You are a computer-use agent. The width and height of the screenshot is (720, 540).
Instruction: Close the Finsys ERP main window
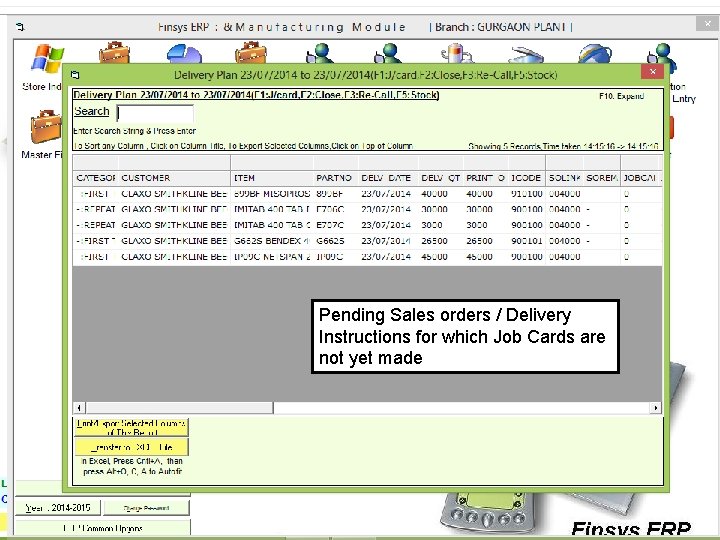[x=707, y=23]
